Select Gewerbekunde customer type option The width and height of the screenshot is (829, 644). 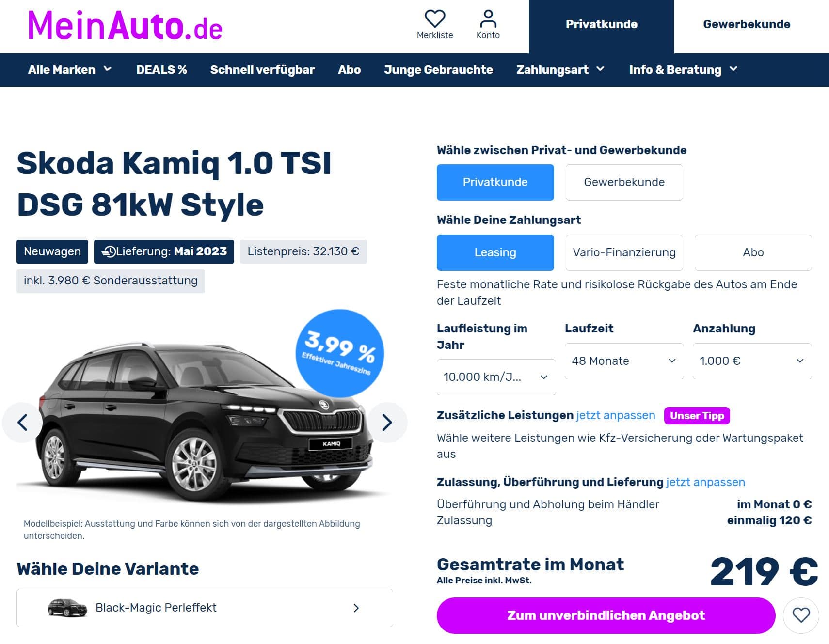click(x=624, y=182)
